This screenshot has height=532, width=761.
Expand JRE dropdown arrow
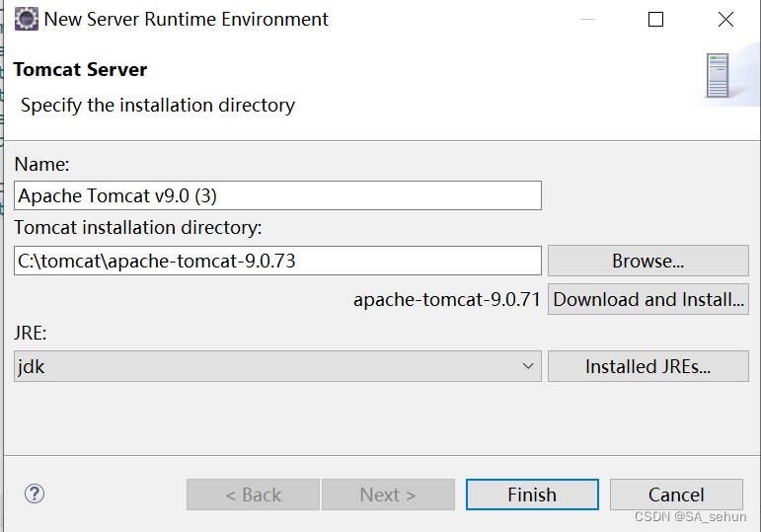[527, 366]
